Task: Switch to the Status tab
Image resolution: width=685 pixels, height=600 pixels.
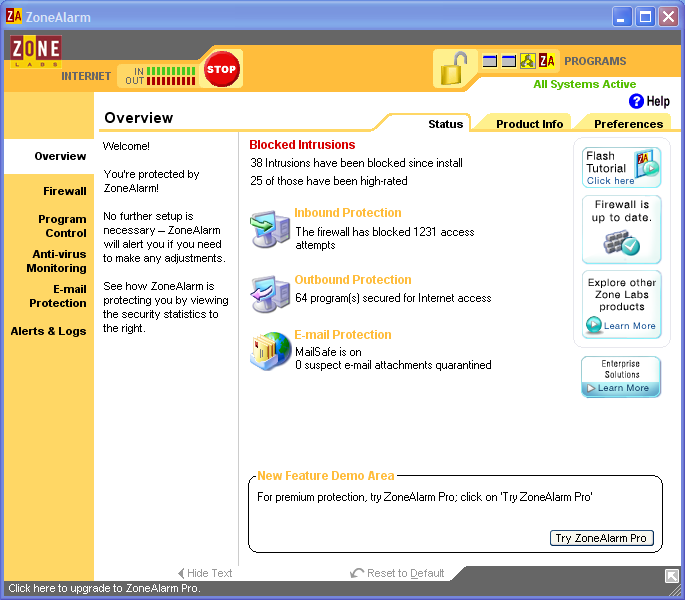Action: [445, 124]
